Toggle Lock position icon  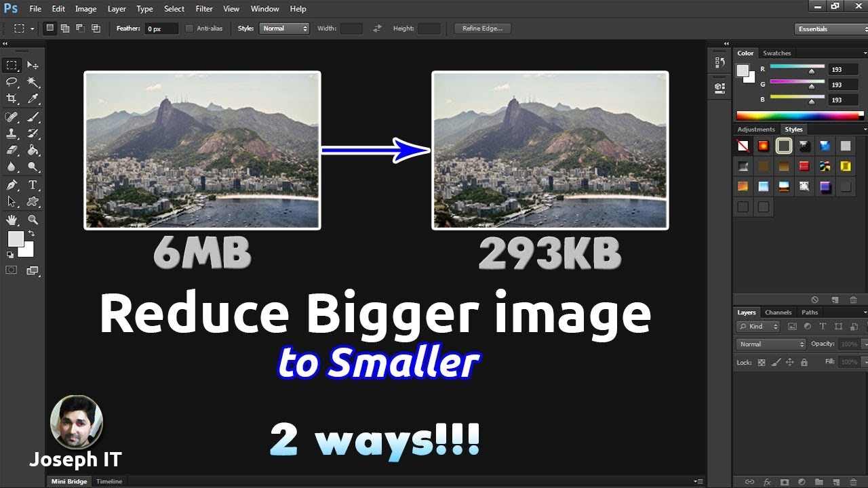click(789, 363)
